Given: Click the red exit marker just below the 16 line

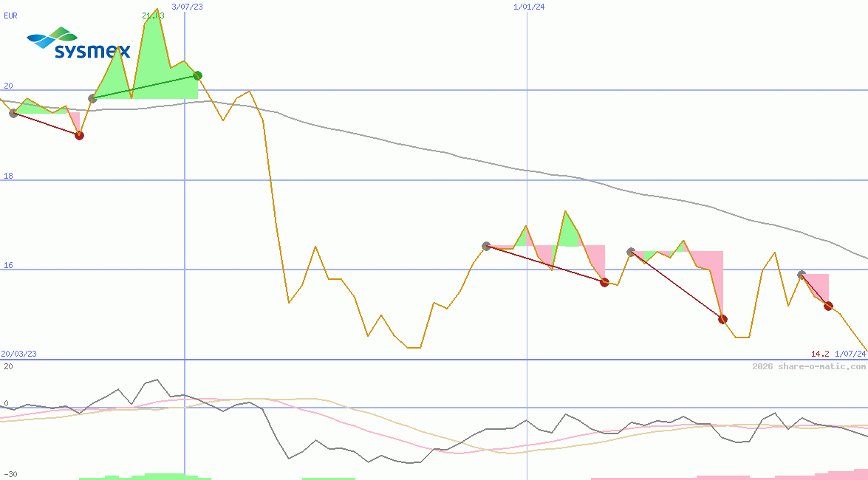Looking at the screenshot, I should pyautogui.click(x=604, y=282).
